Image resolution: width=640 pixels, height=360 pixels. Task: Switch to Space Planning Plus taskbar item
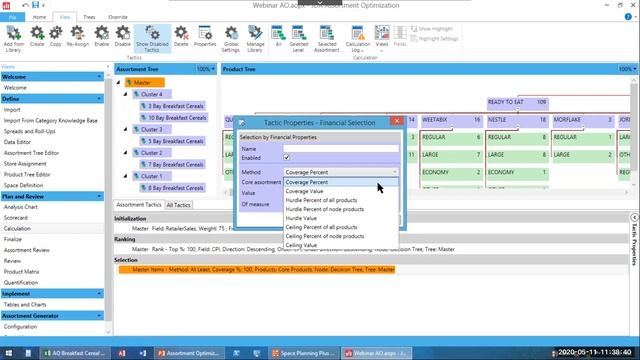click(303, 353)
